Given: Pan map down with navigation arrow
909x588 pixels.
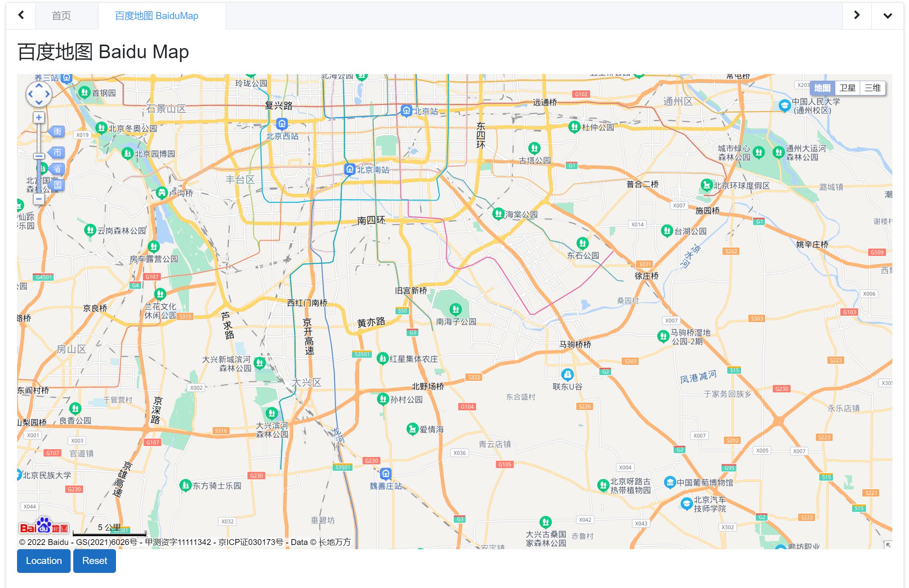Looking at the screenshot, I should (39, 102).
